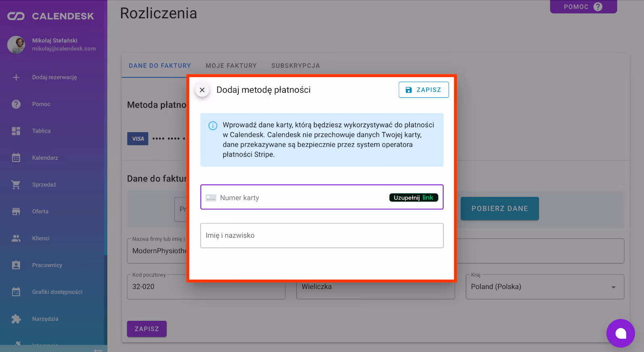644x352 pixels.
Task: Open the Tablica dashboard icon
Action: (x=16, y=131)
